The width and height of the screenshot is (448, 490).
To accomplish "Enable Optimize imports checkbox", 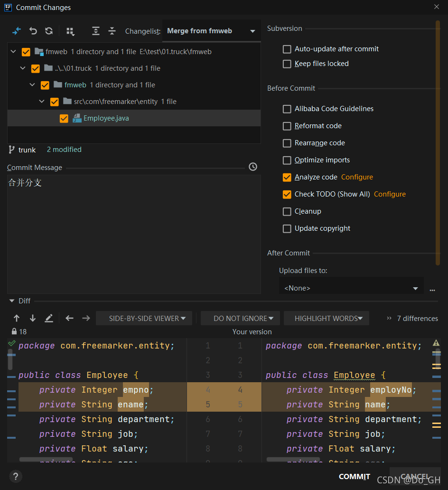I will (287, 160).
